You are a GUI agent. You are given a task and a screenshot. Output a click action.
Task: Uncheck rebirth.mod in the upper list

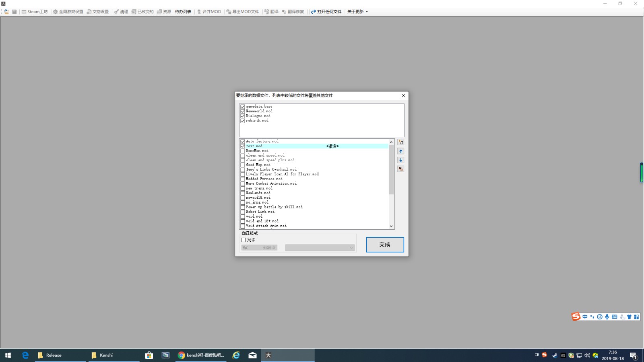pyautogui.click(x=243, y=121)
